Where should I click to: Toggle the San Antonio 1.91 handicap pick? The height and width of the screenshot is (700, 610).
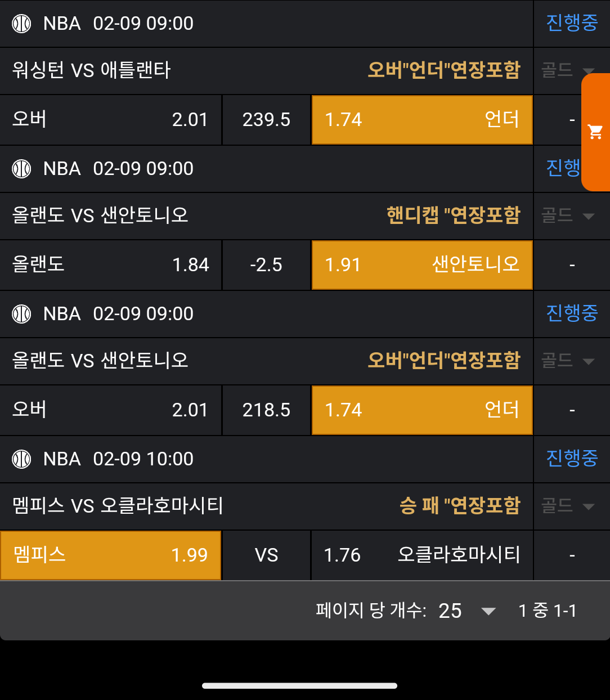tap(421, 265)
